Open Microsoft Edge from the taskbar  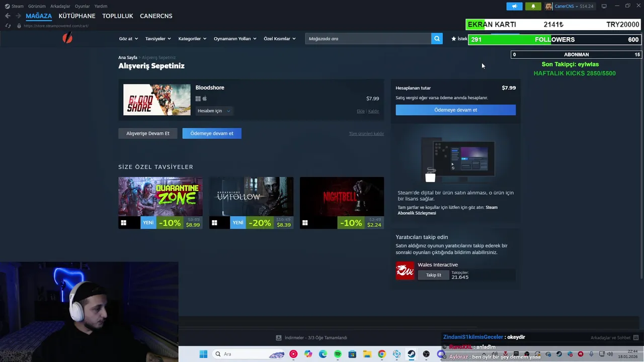click(x=323, y=354)
